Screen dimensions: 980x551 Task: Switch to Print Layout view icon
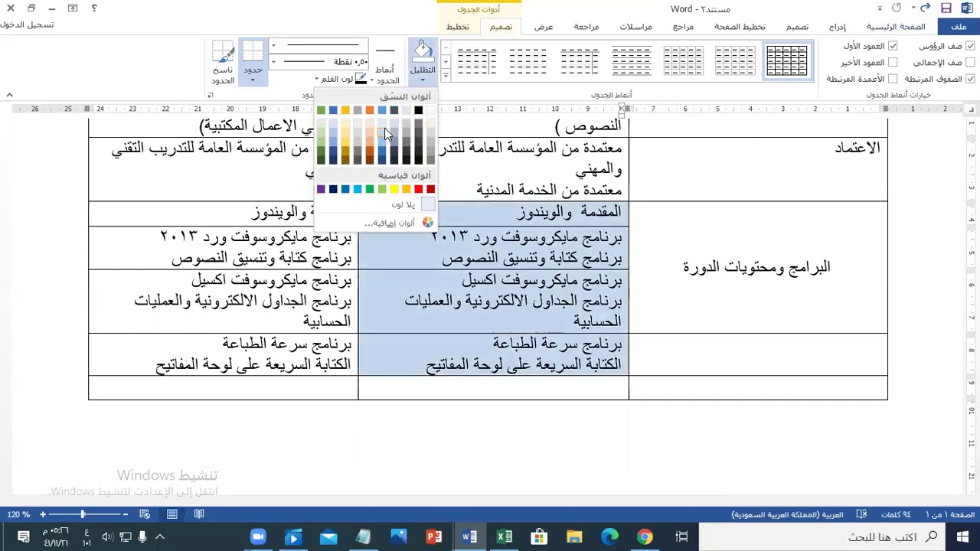pos(172,514)
